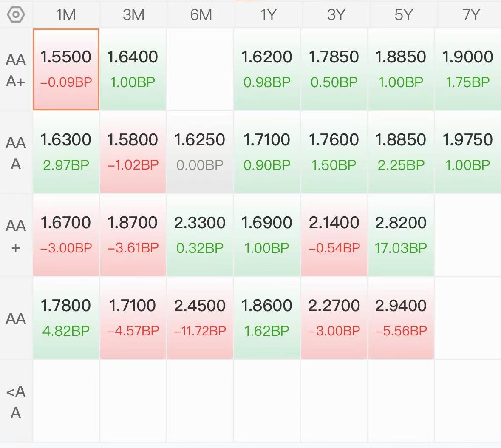Open AAA+ 7Y cell showing 1.9000
Screen dimensions: 501x448
468,69
